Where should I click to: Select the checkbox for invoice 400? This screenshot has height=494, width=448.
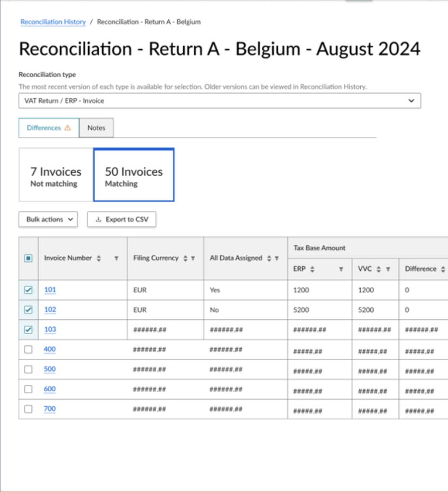(28, 350)
